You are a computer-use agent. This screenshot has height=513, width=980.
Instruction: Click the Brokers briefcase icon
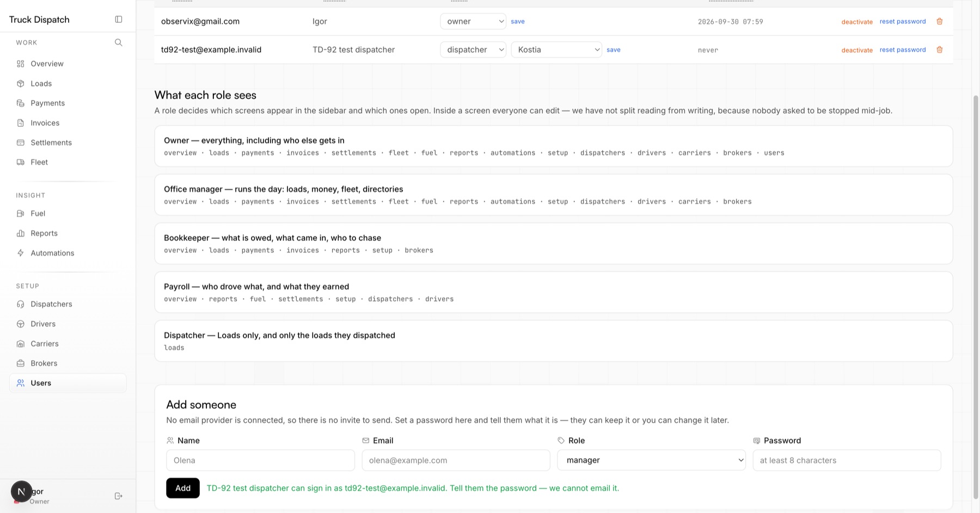pyautogui.click(x=21, y=363)
